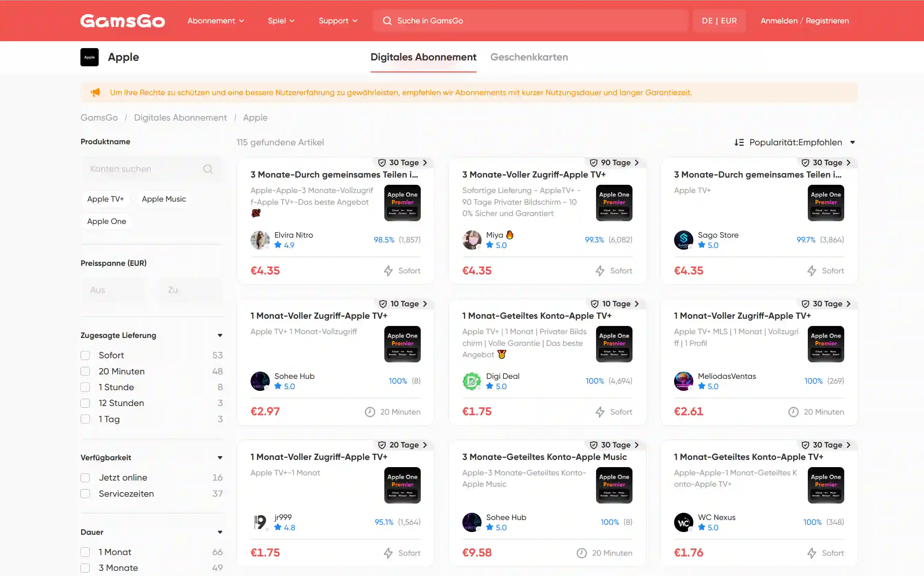Check the 1 Monat duration checkbox
Image resolution: width=924 pixels, height=576 pixels.
pos(85,552)
